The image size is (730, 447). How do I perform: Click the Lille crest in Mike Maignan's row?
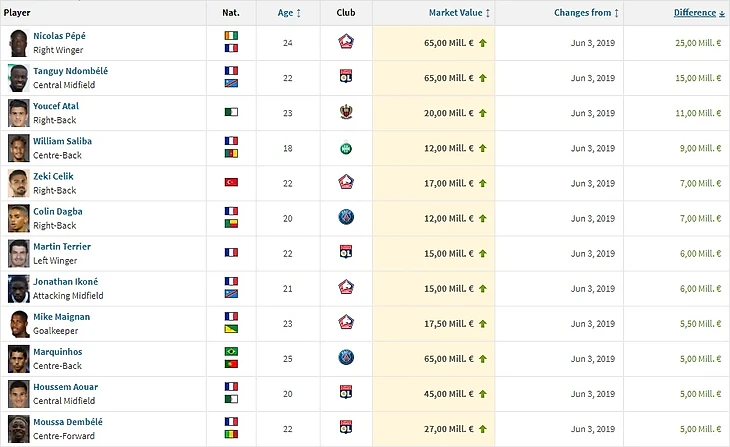tap(346, 324)
